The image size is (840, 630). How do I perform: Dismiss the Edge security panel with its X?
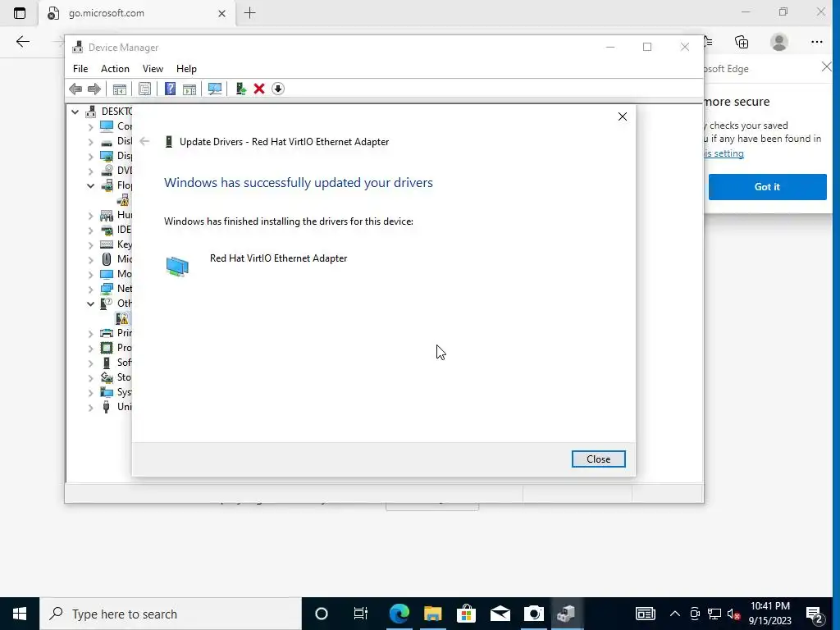(827, 67)
